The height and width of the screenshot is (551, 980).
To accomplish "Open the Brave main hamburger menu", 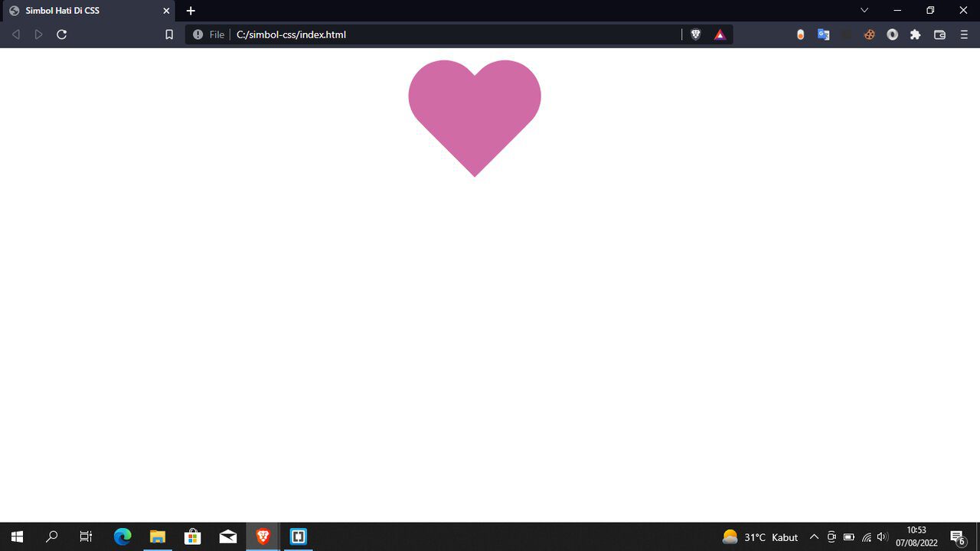I will (x=964, y=34).
